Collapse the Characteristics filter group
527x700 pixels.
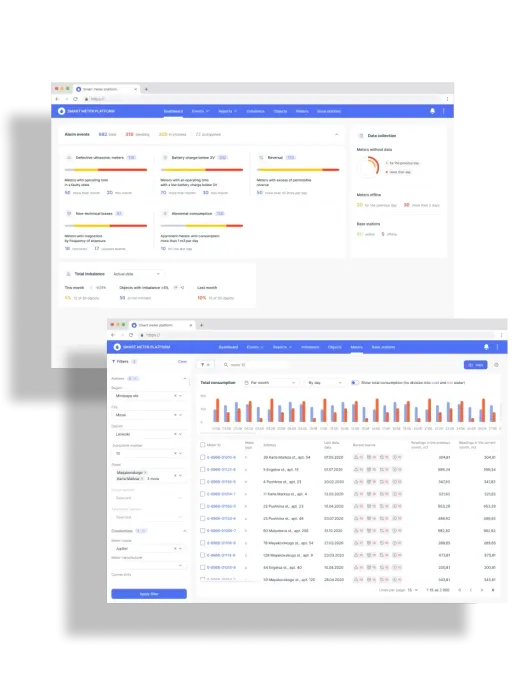click(184, 531)
